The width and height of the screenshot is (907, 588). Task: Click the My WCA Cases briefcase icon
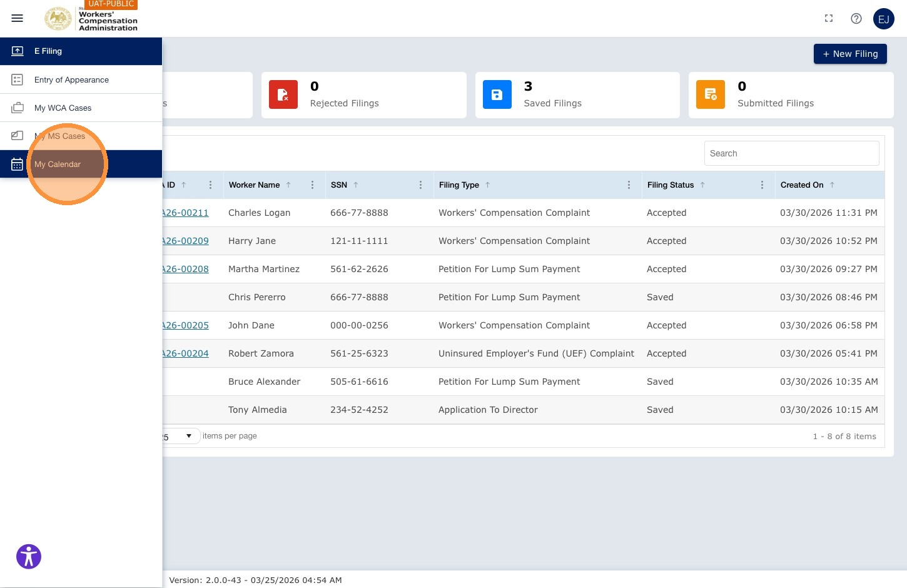pos(18,108)
